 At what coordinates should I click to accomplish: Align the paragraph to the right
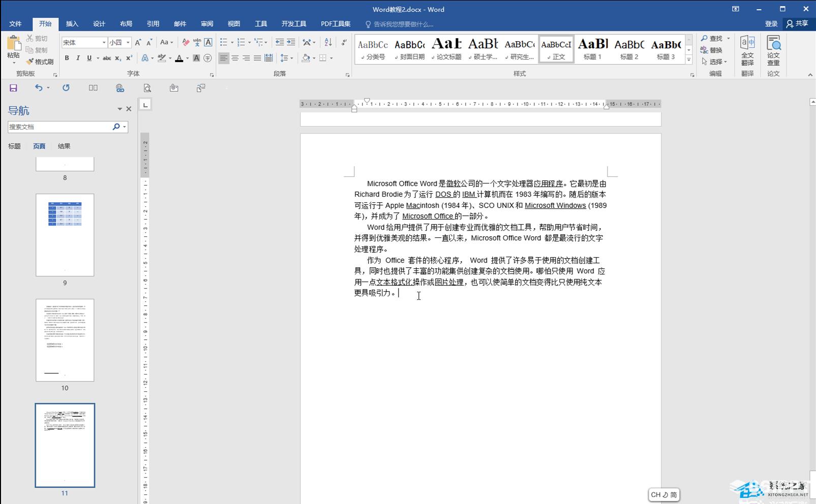[246, 58]
